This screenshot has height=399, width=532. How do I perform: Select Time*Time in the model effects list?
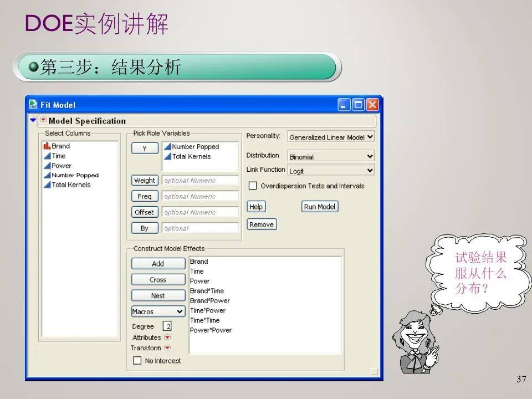(203, 320)
